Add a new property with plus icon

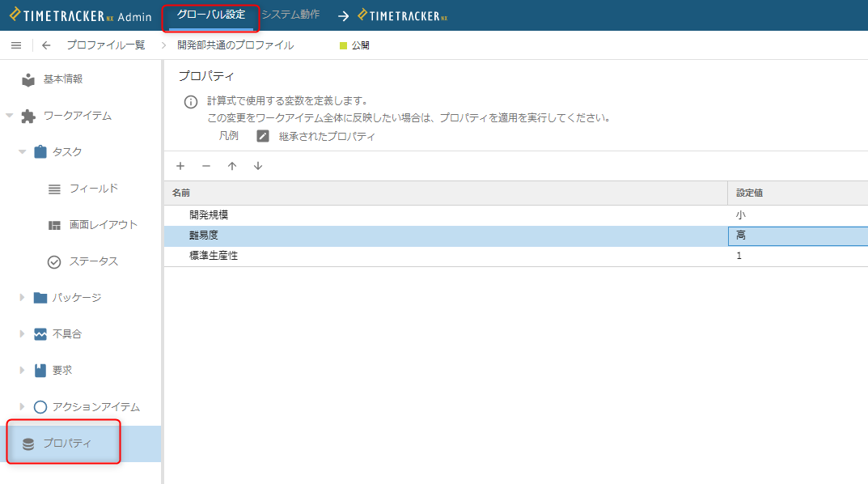point(180,166)
